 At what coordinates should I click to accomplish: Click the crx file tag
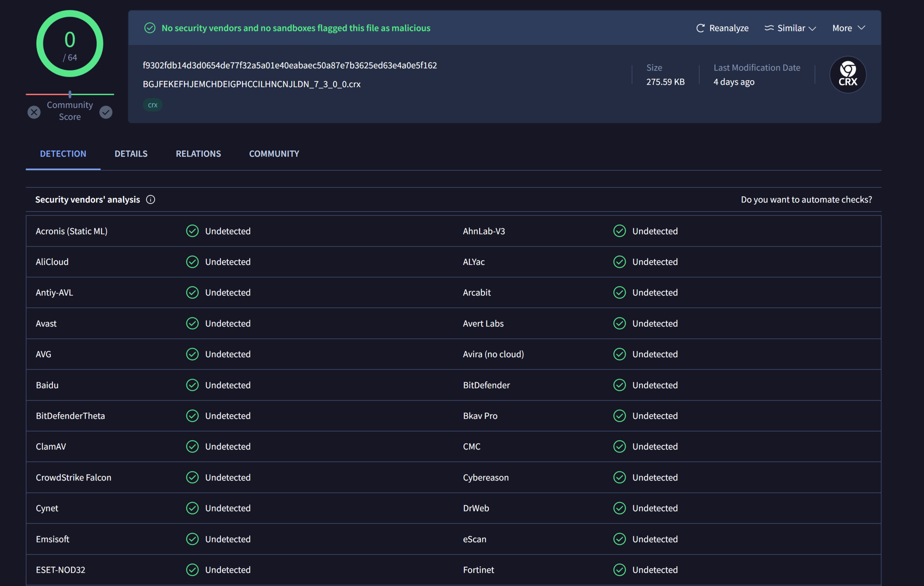153,105
